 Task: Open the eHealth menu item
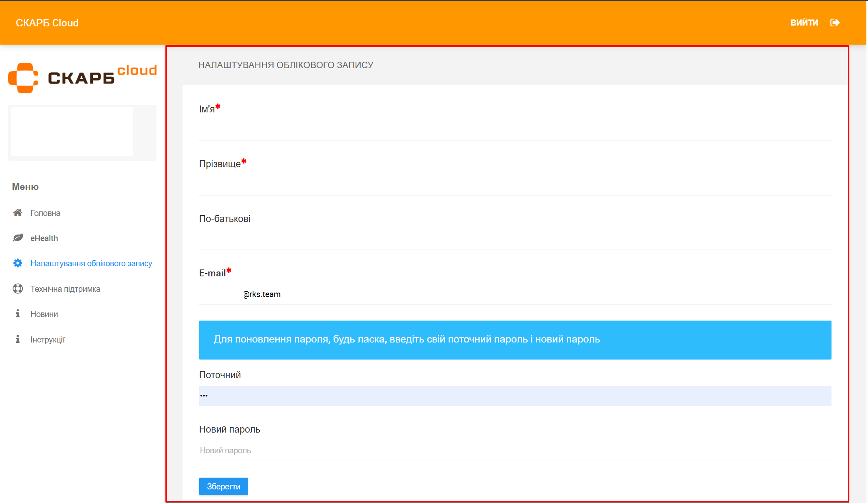tap(44, 238)
